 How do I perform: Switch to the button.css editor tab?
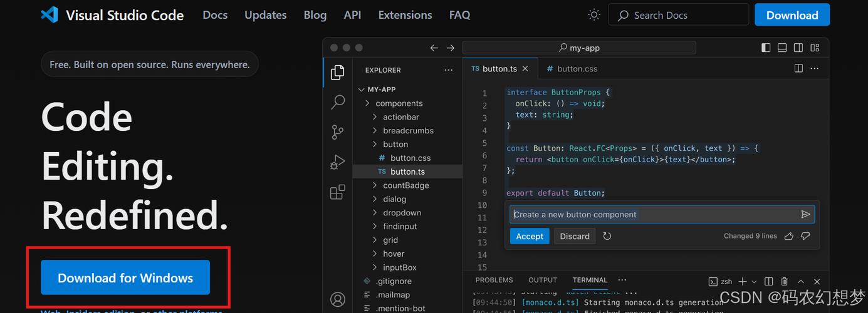point(572,69)
